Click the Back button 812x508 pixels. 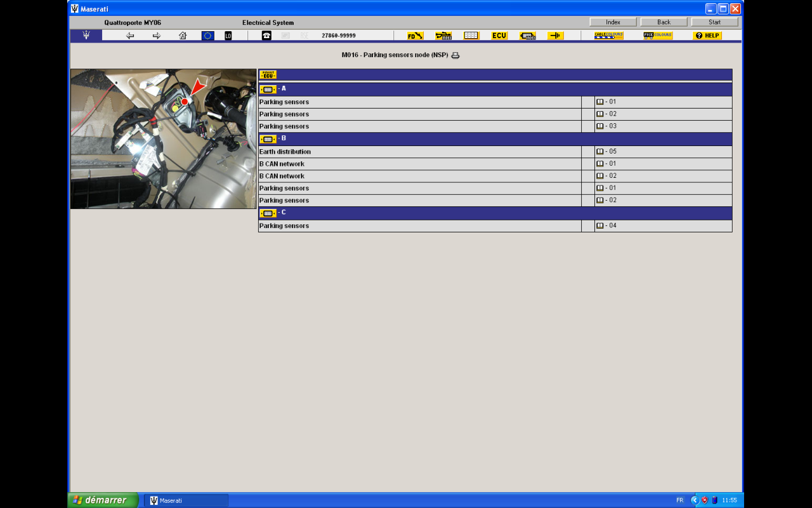click(664, 22)
